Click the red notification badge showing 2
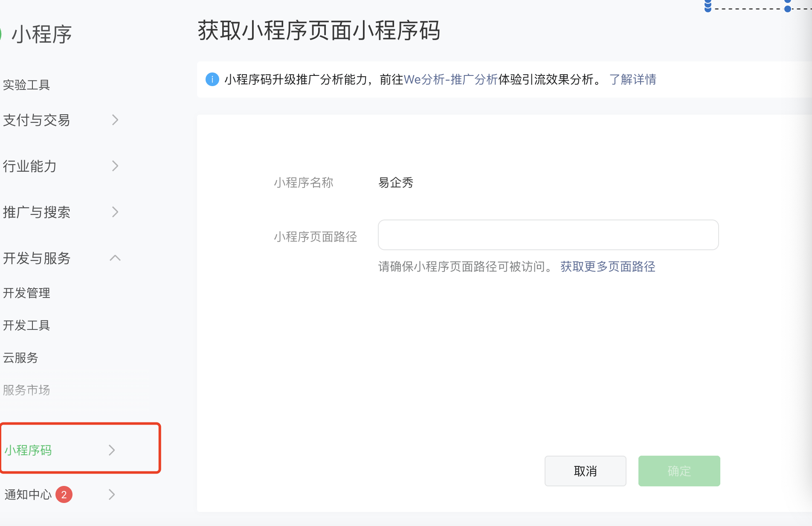Screen dimensions: 812x526 (64, 494)
